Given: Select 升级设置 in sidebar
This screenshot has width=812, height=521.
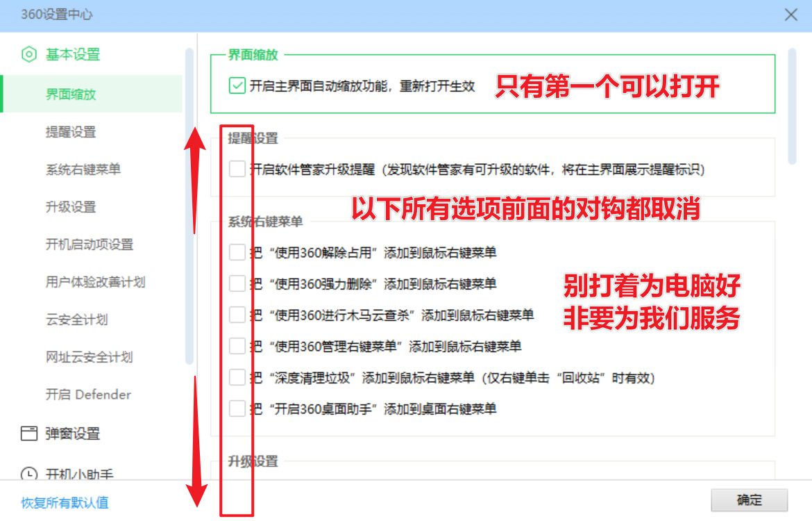Looking at the screenshot, I should tap(71, 207).
